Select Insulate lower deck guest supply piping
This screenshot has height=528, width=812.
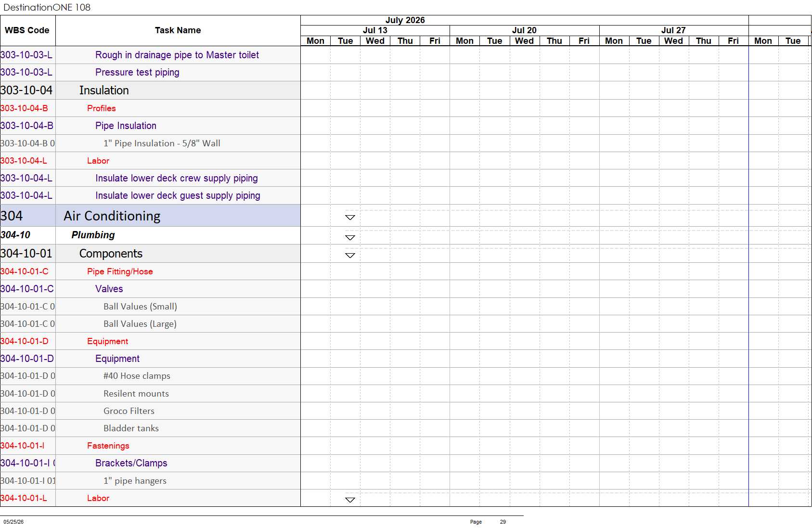click(x=178, y=195)
